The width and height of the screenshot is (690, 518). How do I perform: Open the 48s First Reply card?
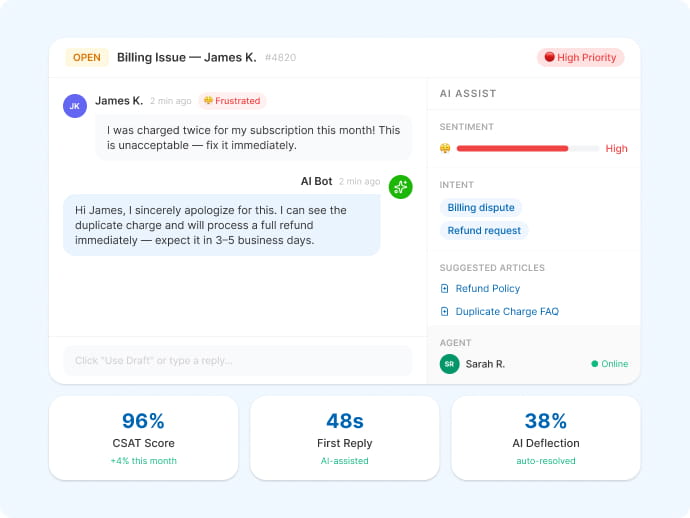(345, 438)
